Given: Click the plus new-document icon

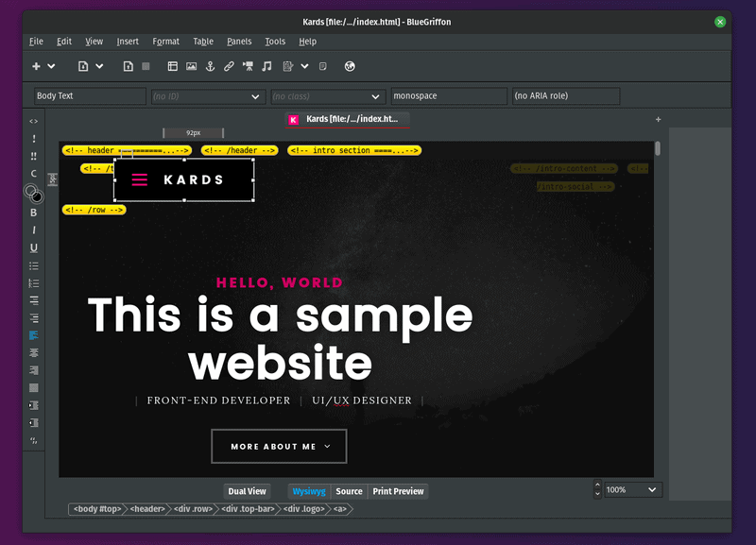Looking at the screenshot, I should click(x=36, y=66).
